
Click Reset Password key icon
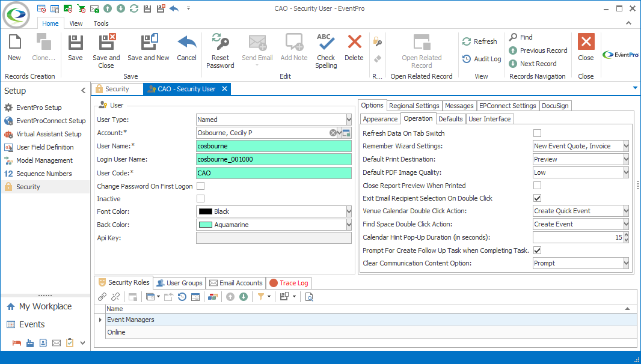click(220, 43)
